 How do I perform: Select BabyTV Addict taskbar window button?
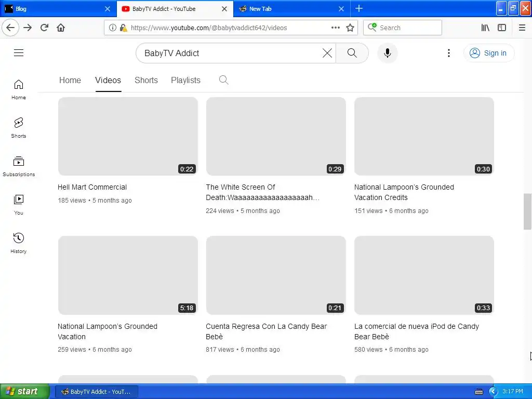pos(96,392)
